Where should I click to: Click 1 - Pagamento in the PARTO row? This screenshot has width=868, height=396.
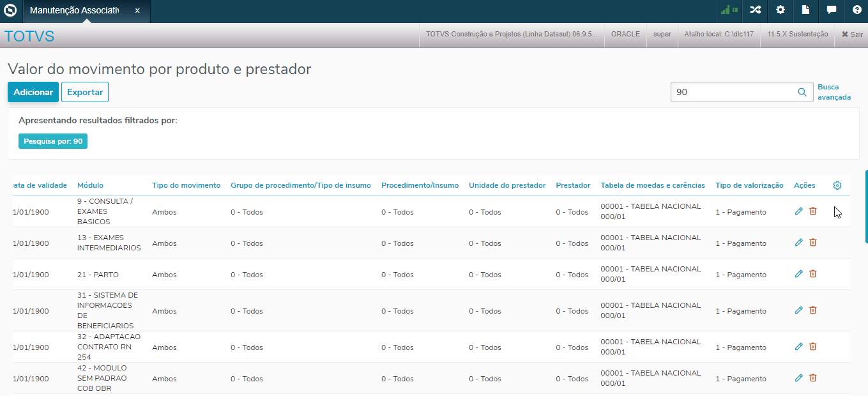pos(741,275)
